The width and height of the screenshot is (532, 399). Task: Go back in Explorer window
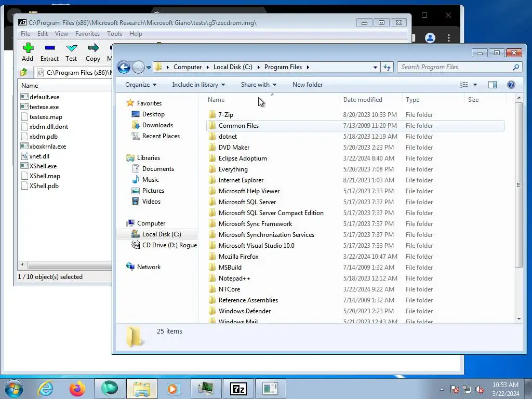(124, 67)
